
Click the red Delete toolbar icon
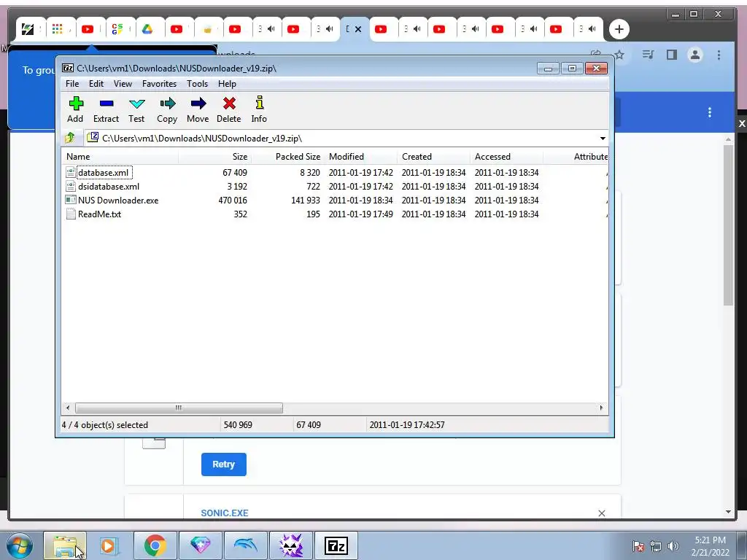[x=228, y=109]
